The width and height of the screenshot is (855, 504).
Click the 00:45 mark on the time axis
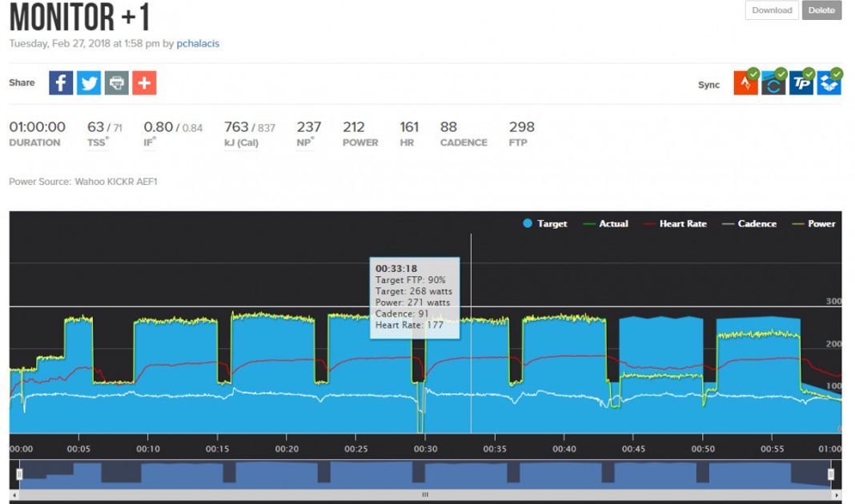(632, 449)
